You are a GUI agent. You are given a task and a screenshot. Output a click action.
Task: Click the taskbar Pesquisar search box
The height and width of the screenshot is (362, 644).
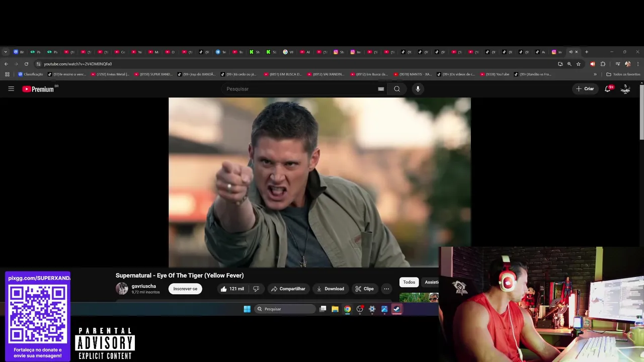[285, 309]
